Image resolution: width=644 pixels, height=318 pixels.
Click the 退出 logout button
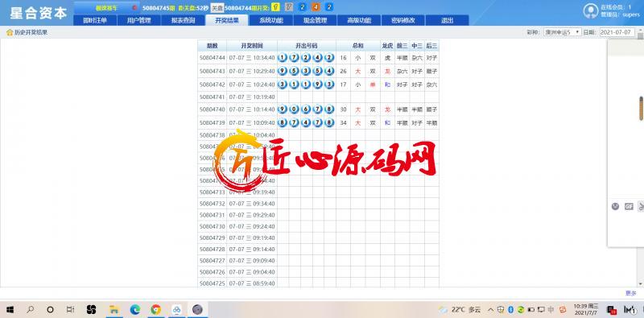[x=447, y=21]
